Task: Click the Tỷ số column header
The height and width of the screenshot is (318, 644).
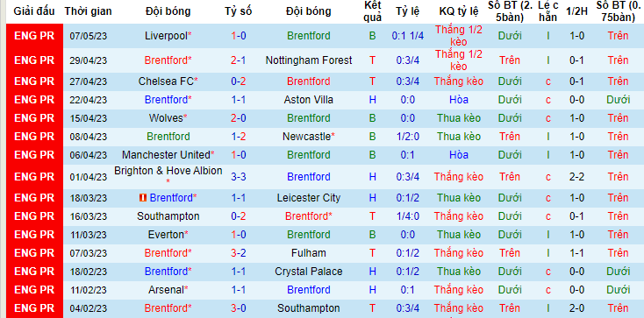Action: [239, 11]
